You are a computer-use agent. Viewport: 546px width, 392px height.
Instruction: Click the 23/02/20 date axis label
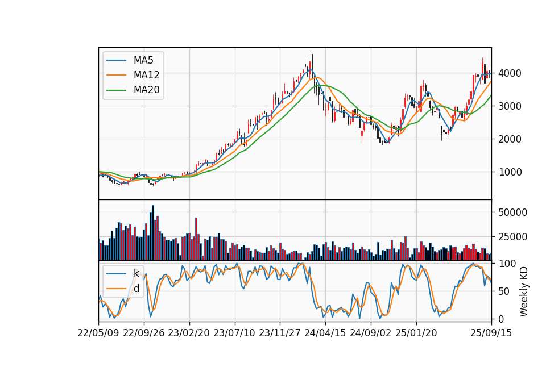point(189,333)
